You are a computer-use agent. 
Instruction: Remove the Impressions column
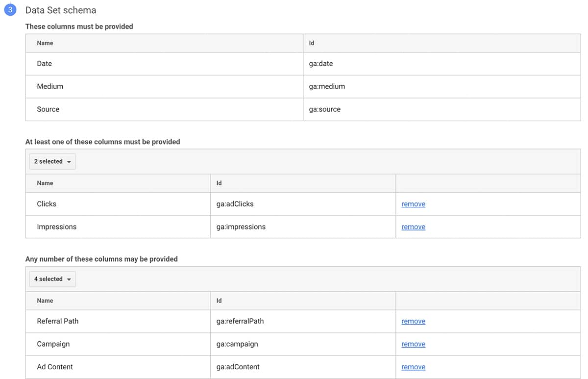coord(413,227)
